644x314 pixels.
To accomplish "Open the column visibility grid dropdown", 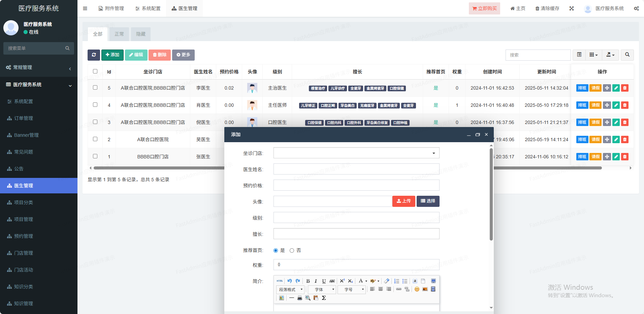I will coord(593,55).
